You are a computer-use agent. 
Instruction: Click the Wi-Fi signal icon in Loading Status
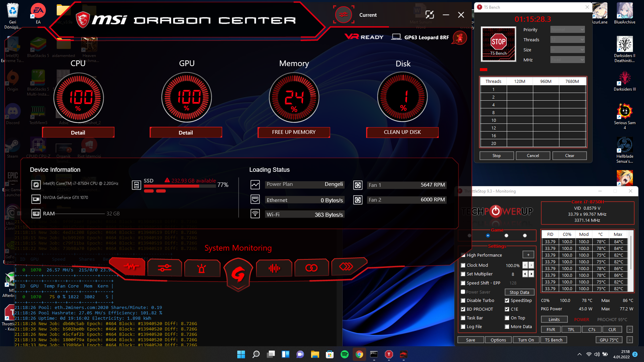(x=255, y=214)
